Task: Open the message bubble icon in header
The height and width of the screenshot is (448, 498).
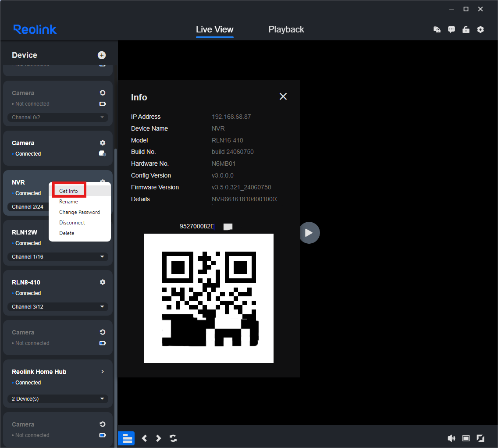Action: 452,29
